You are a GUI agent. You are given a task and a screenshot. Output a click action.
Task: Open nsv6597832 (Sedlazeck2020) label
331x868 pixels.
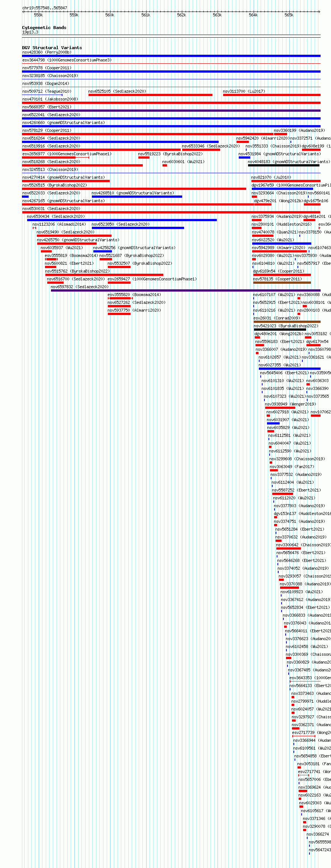coord(80,287)
